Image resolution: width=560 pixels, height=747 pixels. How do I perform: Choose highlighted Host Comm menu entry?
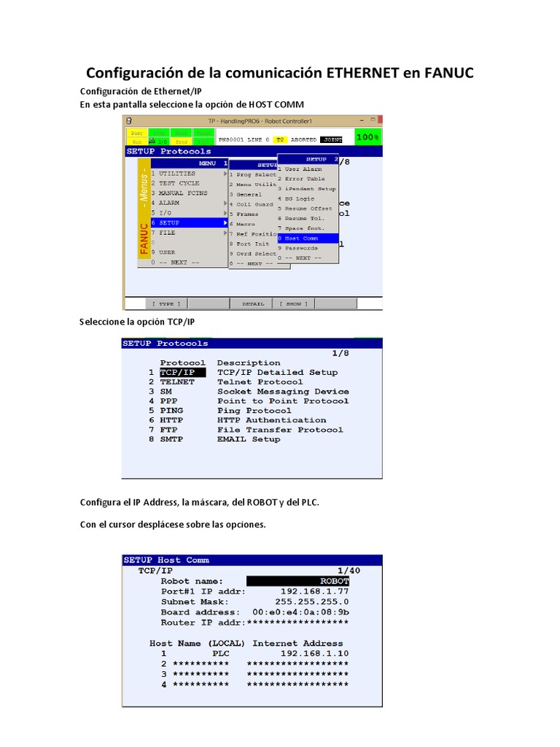(x=308, y=239)
